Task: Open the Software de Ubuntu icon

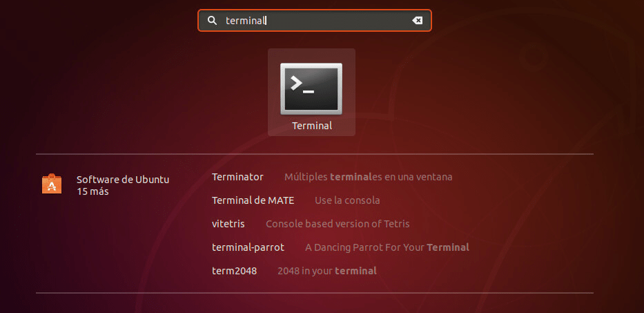Action: [52, 184]
